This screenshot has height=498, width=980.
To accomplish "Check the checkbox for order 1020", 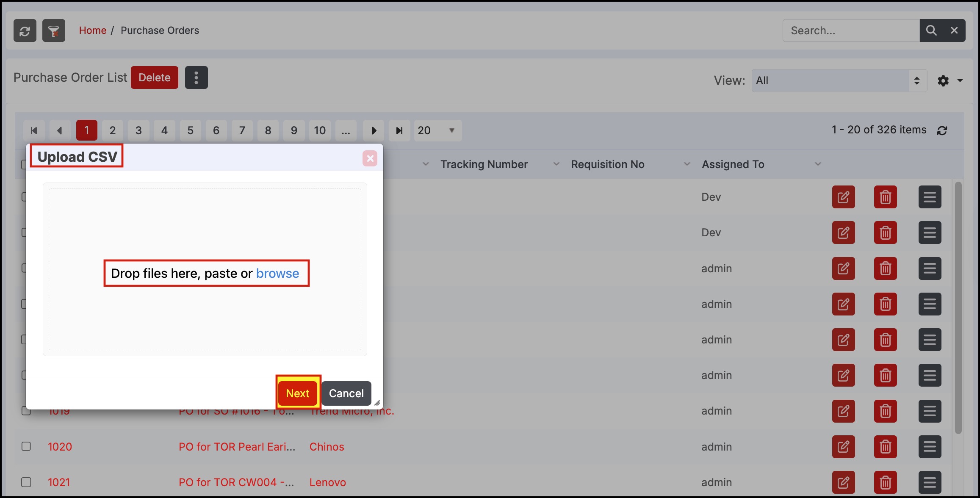I will tap(26, 446).
